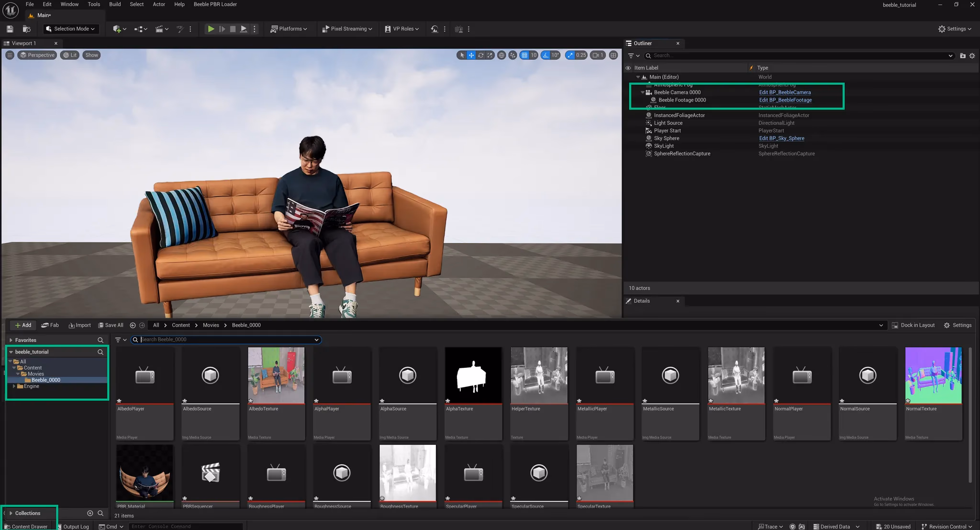Switch the viewport Lit shading mode

(x=70, y=55)
